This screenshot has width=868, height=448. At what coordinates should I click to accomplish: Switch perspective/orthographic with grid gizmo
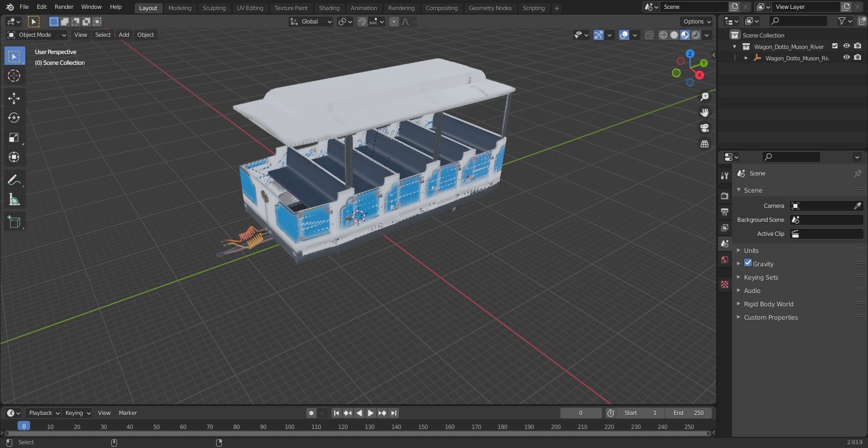coord(704,144)
